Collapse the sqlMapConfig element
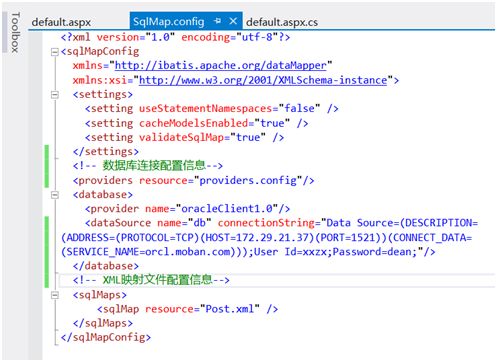 tap(55, 52)
